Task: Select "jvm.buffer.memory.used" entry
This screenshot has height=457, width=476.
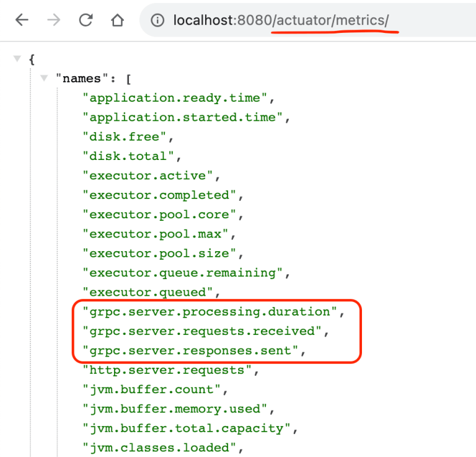Action: pos(175,409)
